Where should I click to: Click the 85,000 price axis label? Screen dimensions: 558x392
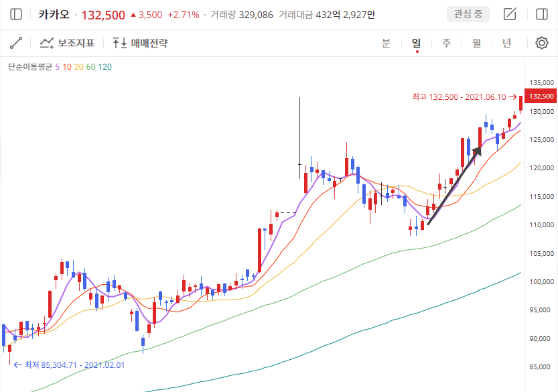coord(541,367)
